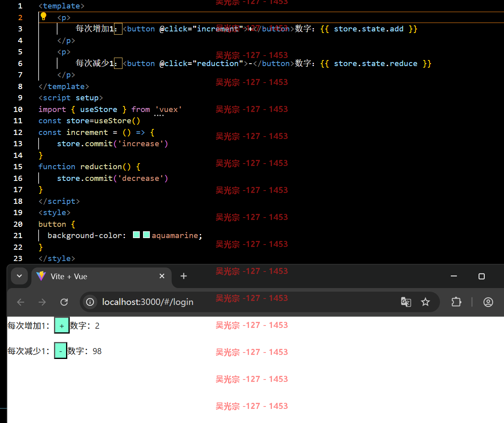The width and height of the screenshot is (504, 423).
Task: Open the browser extensions menu
Action: click(x=456, y=302)
